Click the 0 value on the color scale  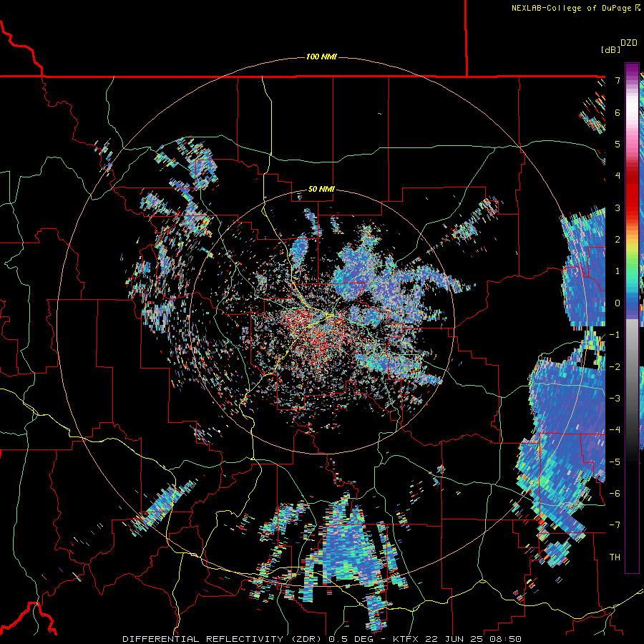point(618,303)
